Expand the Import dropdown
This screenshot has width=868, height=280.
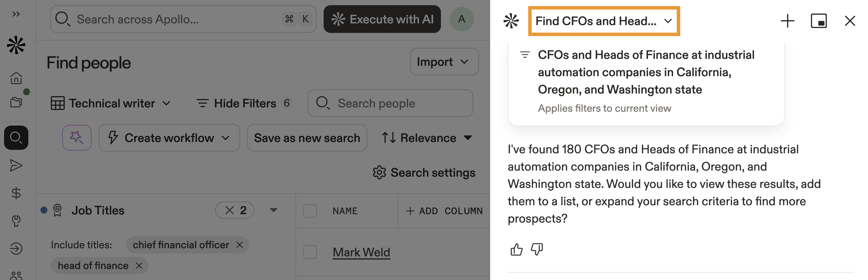[444, 62]
